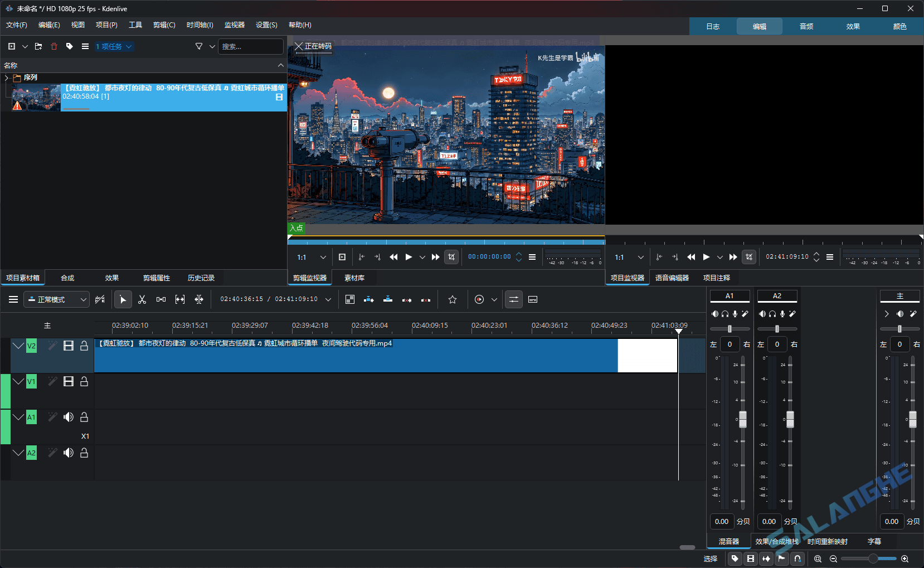Click the Favorite star icon on timeline toolbar
This screenshot has height=568, width=924.
[452, 299]
